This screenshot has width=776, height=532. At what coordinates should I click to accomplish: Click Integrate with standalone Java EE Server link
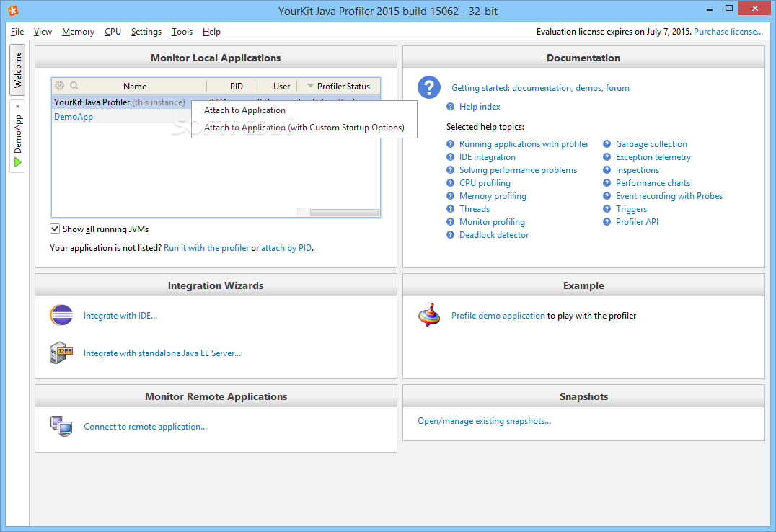[x=162, y=353]
